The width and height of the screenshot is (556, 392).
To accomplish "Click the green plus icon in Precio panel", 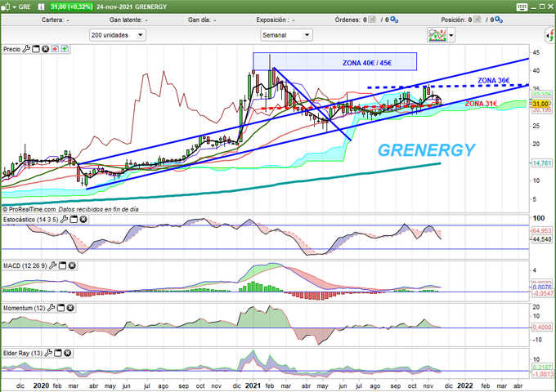I will coord(65,49).
